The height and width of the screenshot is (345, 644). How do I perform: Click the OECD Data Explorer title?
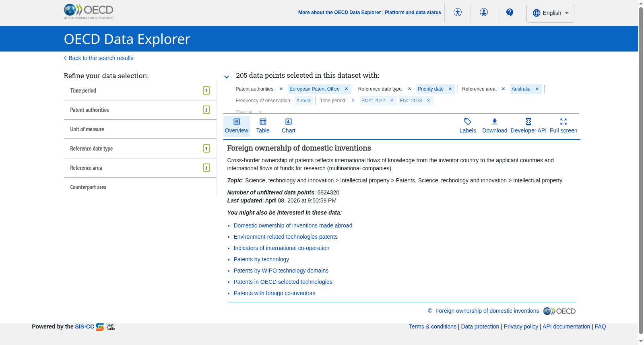tap(127, 39)
